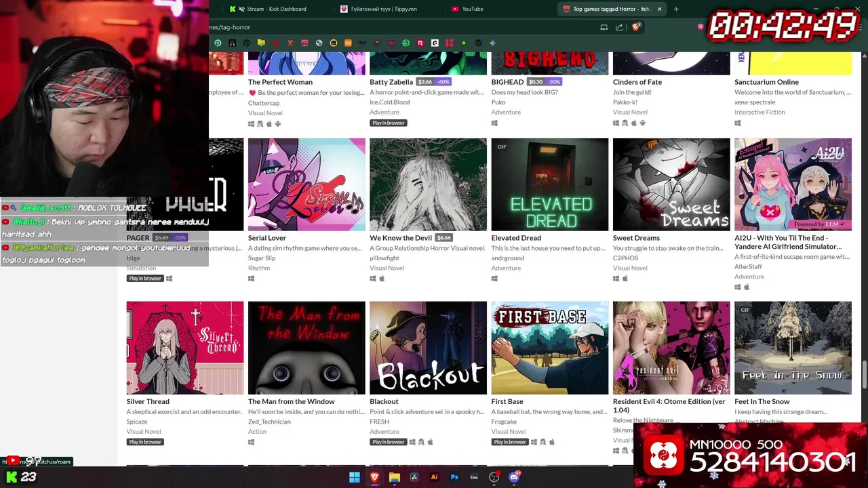Switch to Stream - Kick Dashboard tab

278,9
